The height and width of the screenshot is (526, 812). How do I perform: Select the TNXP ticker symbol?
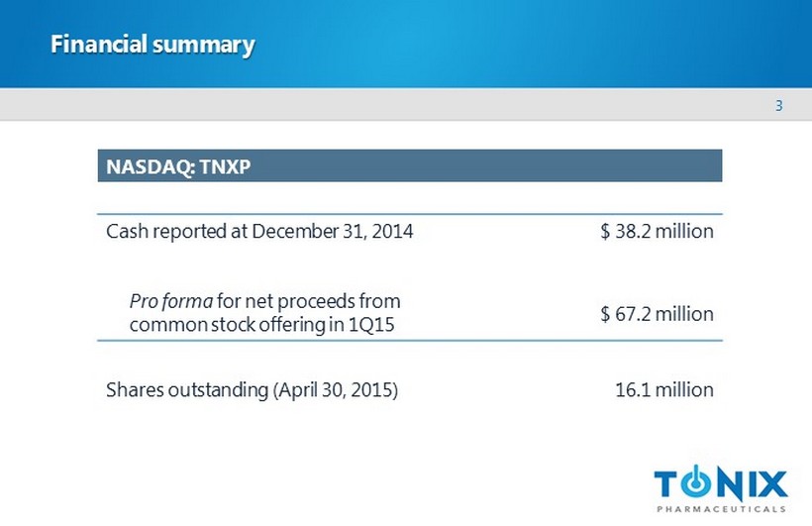[x=226, y=166]
